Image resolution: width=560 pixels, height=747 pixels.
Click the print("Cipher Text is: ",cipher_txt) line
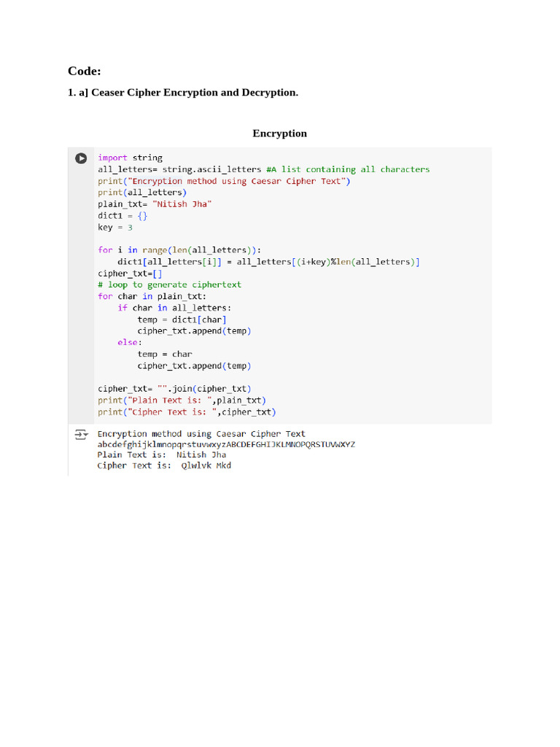(187, 412)
